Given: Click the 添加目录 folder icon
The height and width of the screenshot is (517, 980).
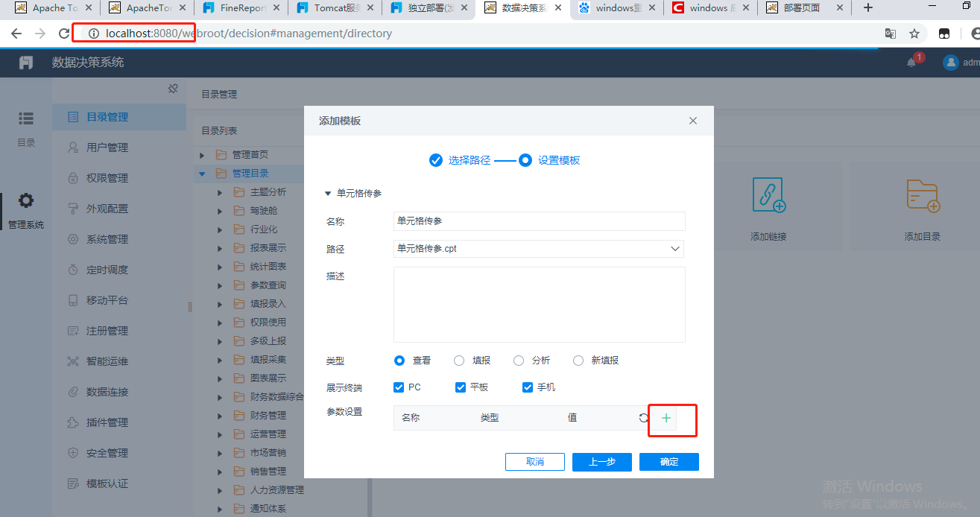Looking at the screenshot, I should tap(922, 195).
